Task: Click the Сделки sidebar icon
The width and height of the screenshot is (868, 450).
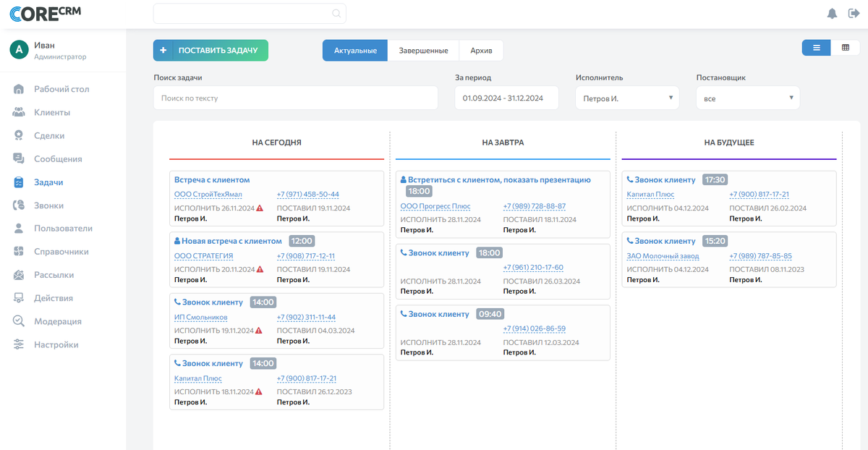Action: coord(20,135)
